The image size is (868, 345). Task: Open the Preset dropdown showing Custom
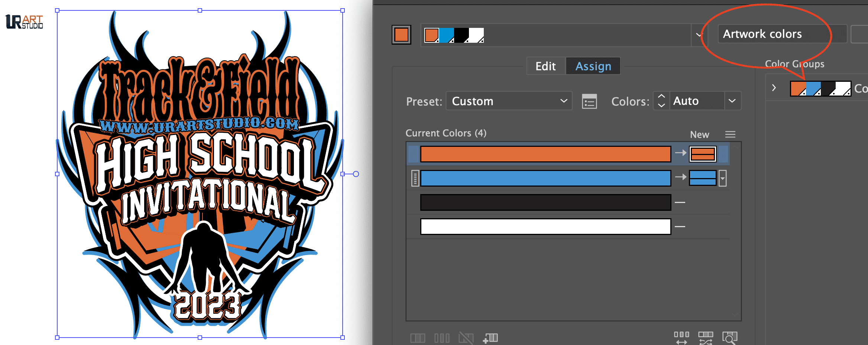[508, 101]
